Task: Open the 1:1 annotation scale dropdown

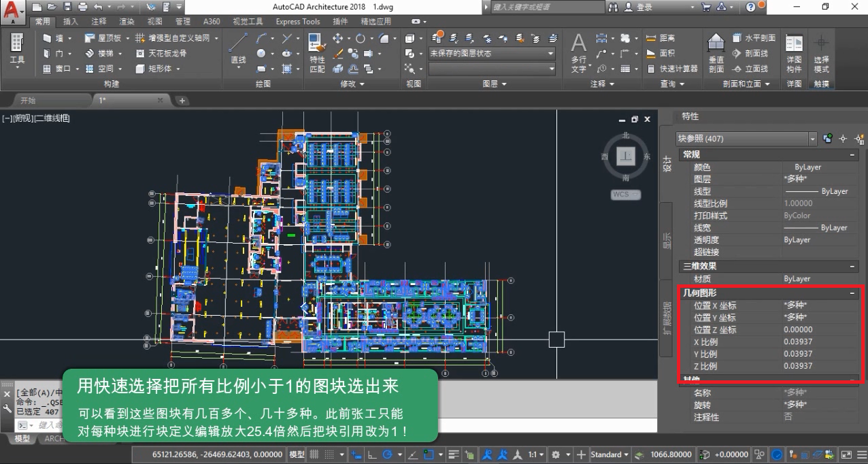Action: pyautogui.click(x=537, y=454)
